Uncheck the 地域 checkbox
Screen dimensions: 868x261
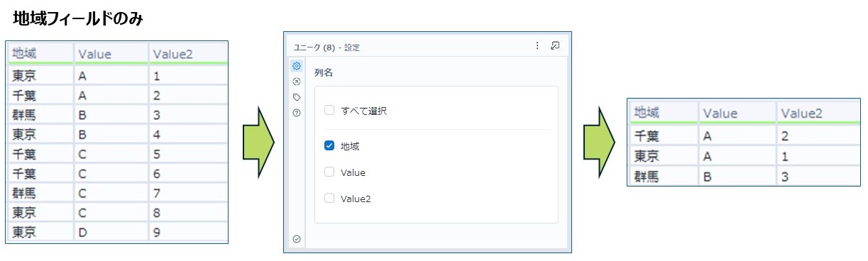tap(329, 146)
